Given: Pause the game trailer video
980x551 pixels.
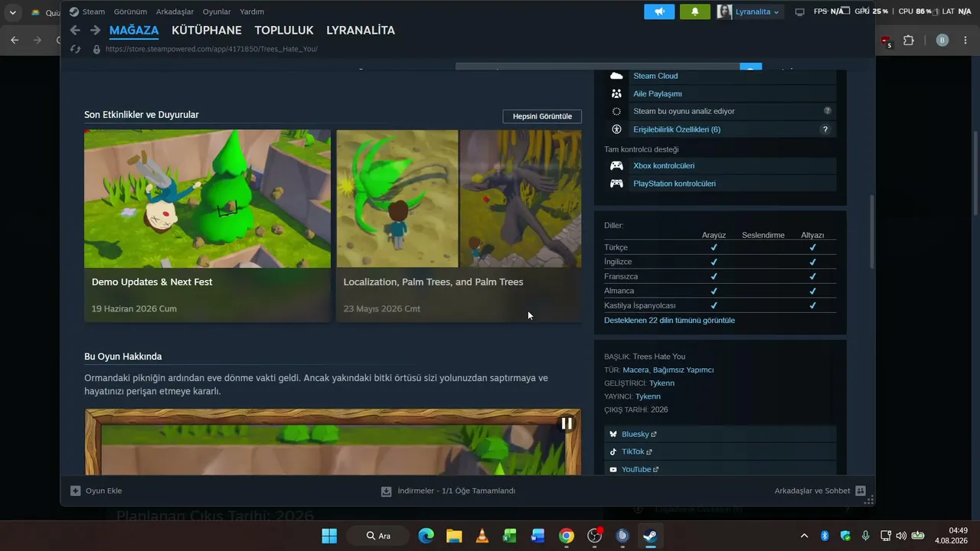Looking at the screenshot, I should click(x=567, y=423).
